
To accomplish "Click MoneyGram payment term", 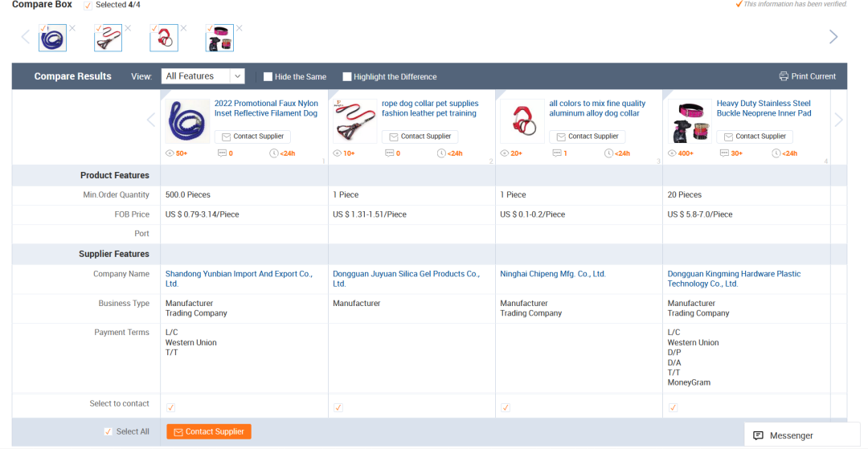I will click(x=689, y=382).
